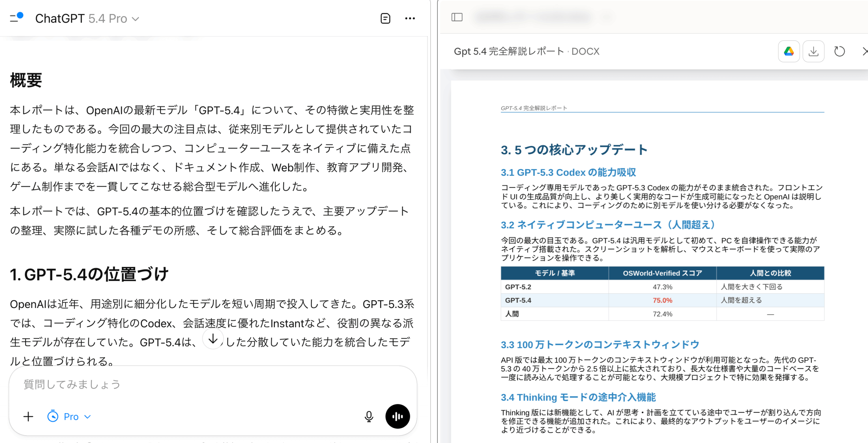Click the 3.1 GPT-5.3 Codex heading
The height and width of the screenshot is (443, 868).
coord(568,172)
